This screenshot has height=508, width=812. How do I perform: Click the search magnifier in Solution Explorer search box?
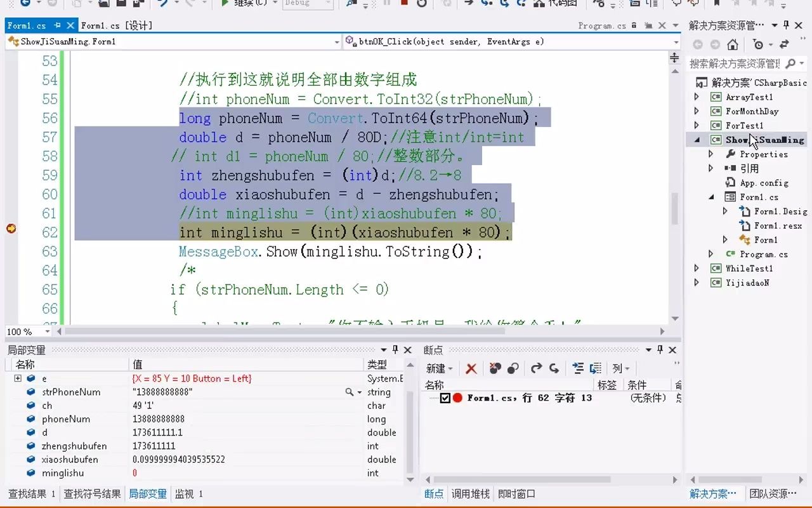(x=790, y=63)
